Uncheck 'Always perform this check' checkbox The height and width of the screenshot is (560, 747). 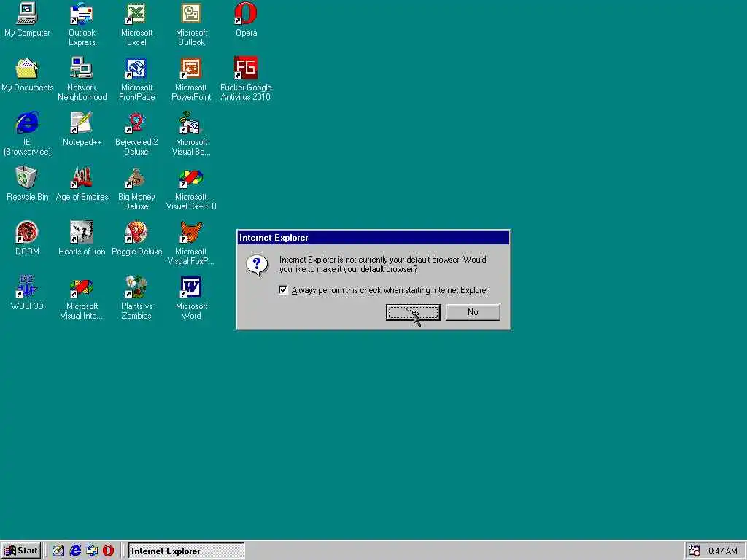283,290
